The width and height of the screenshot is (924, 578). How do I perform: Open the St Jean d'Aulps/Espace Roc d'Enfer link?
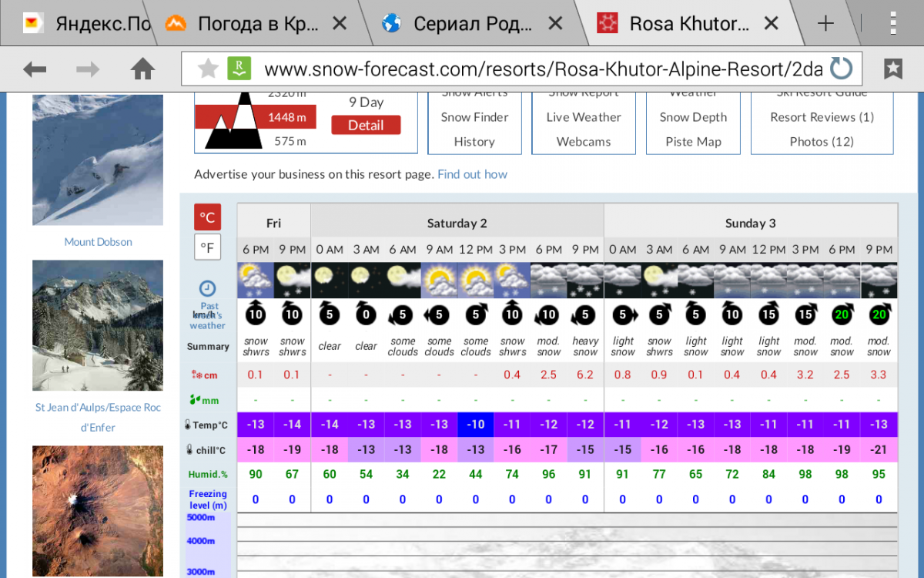98,417
